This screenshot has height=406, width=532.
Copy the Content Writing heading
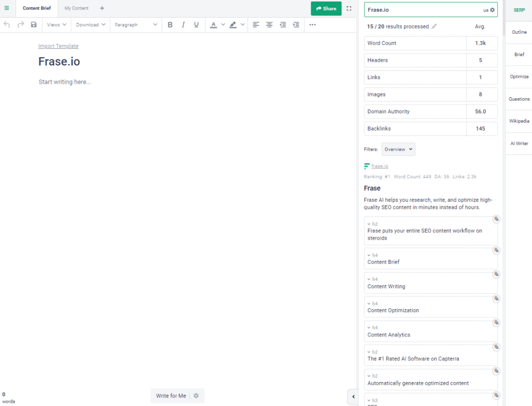click(x=496, y=274)
